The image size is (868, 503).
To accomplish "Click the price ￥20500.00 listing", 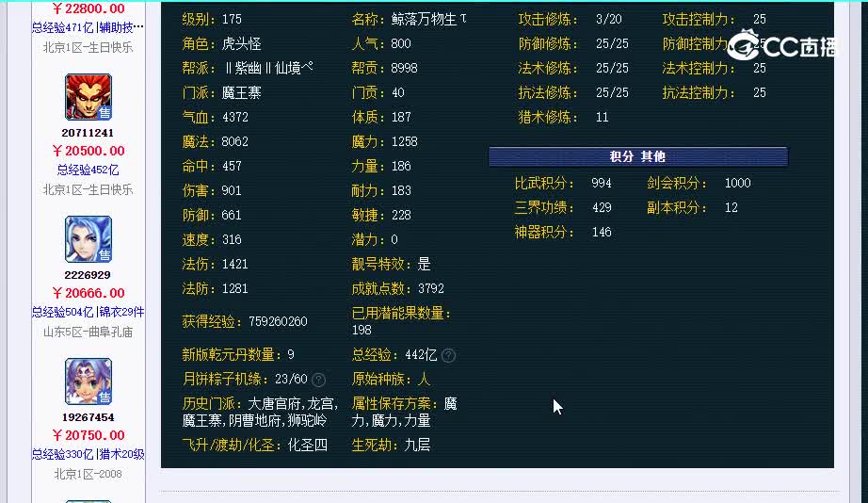I will pos(88,151).
